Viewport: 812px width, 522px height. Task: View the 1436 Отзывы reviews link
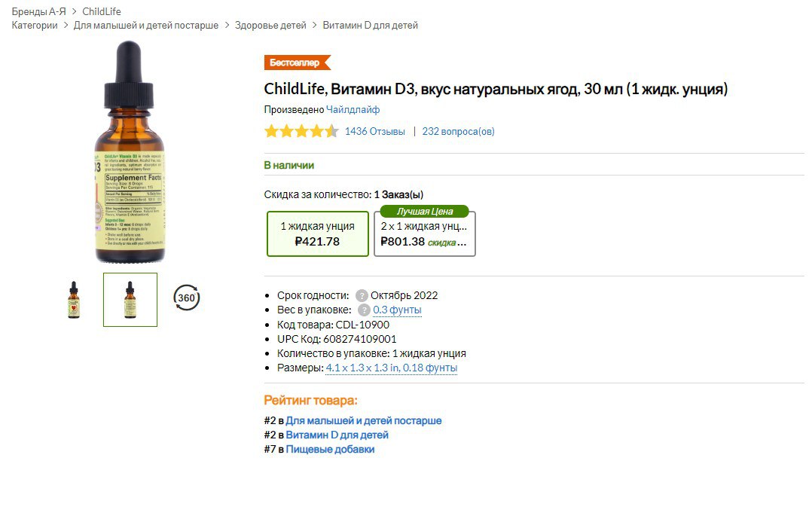(x=374, y=132)
